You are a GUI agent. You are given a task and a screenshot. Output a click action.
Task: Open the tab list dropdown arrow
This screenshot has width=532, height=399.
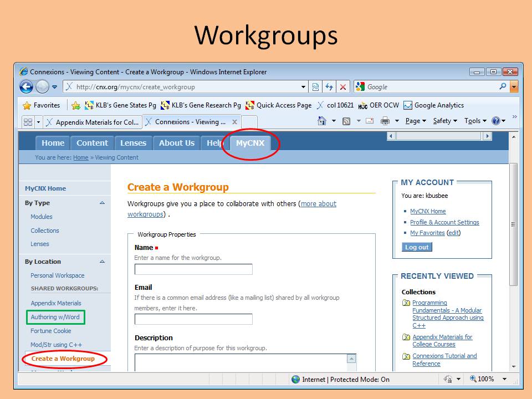pos(38,122)
